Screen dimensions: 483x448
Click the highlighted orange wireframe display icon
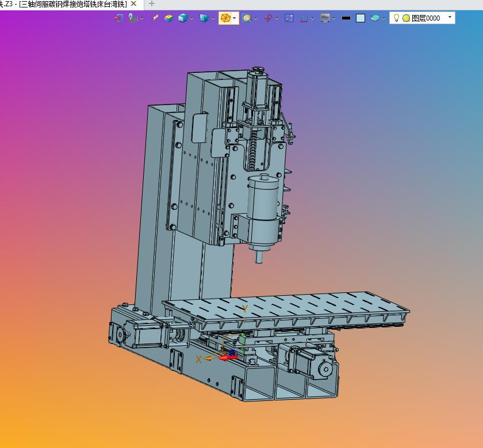click(225, 18)
